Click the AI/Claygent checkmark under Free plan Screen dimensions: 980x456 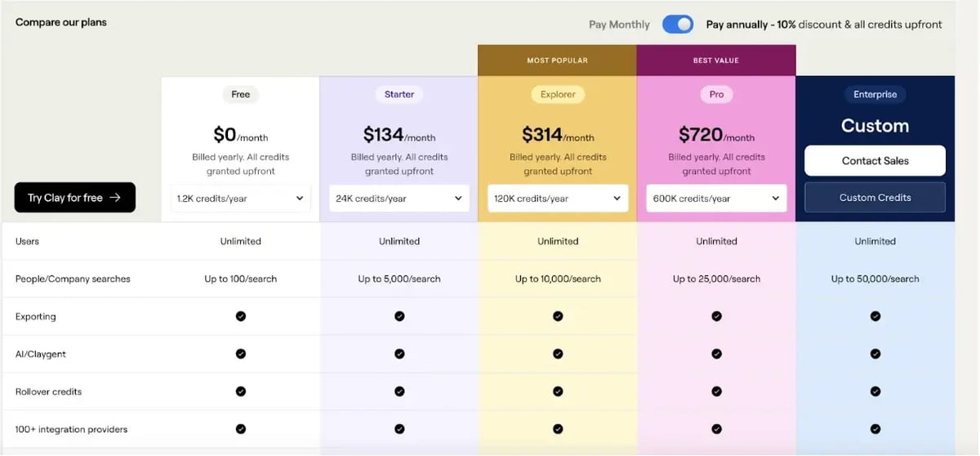coord(241,354)
